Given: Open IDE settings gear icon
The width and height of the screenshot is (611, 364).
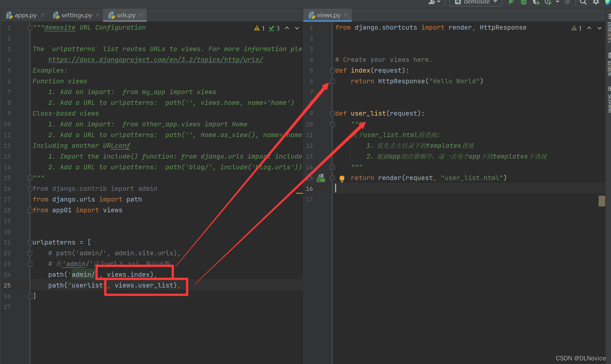Looking at the screenshot, I should pos(596,2).
